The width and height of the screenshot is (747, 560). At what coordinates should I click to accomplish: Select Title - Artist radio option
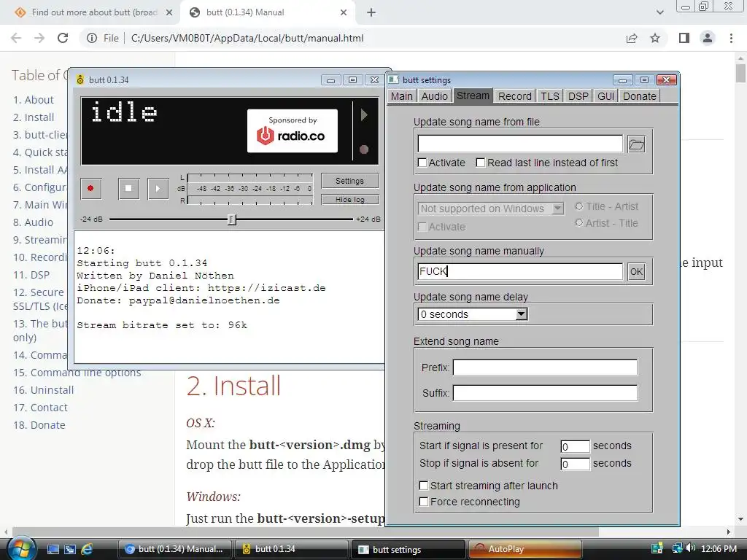coord(578,206)
